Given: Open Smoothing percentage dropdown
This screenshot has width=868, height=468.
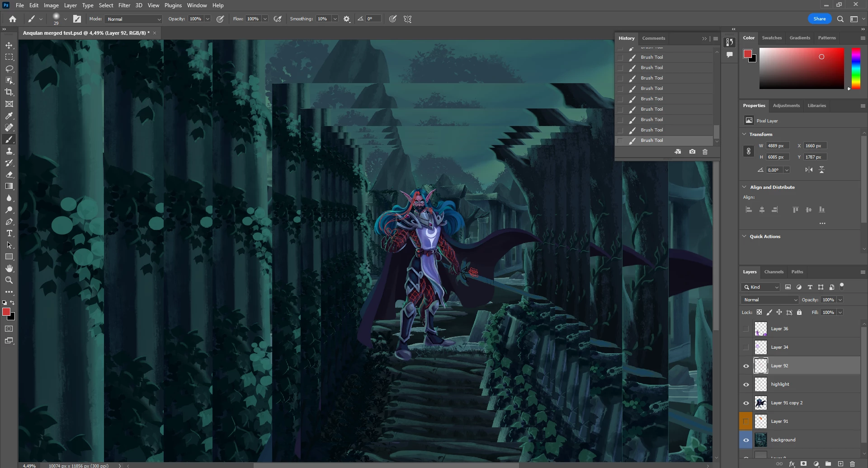Looking at the screenshot, I should click(335, 19).
